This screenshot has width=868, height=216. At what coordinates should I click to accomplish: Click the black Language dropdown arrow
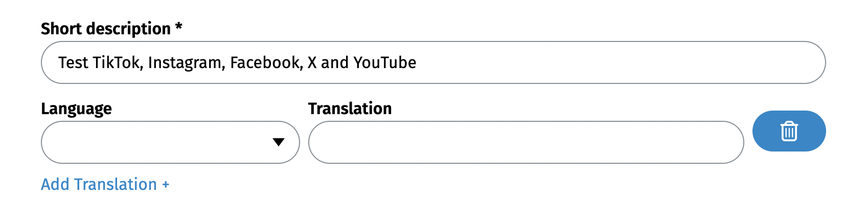pos(279,142)
